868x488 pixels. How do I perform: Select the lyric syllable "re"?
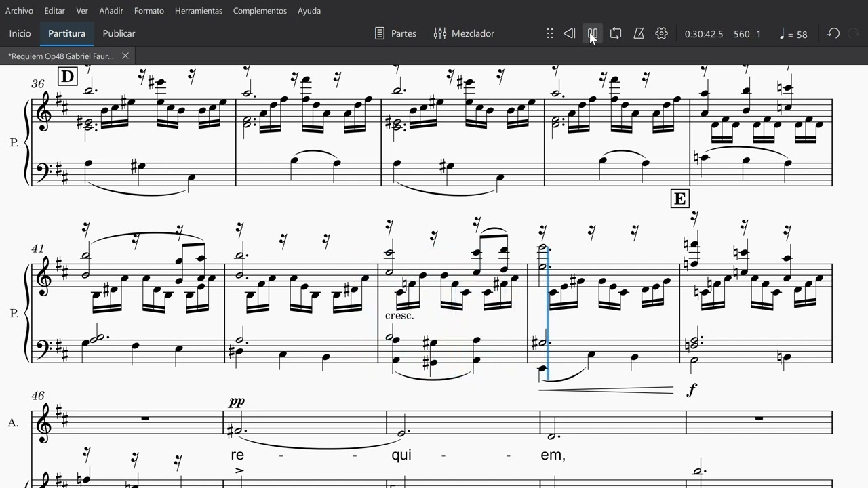click(237, 455)
